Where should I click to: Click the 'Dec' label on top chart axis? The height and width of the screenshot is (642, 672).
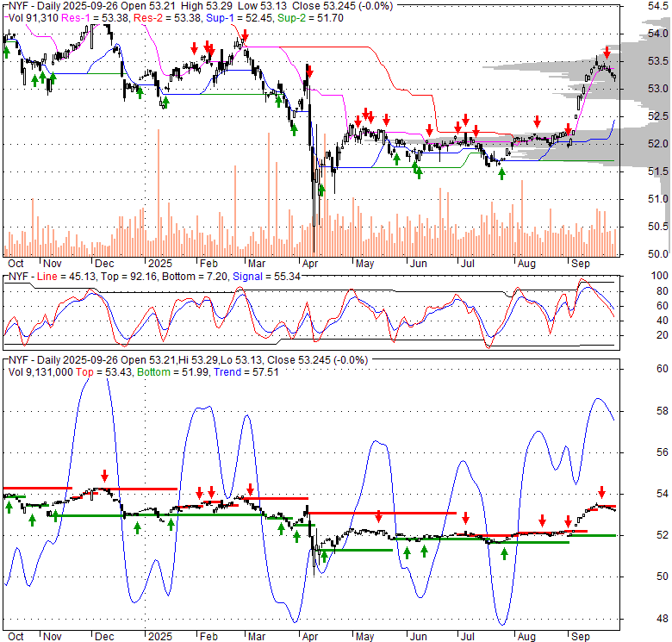(104, 264)
